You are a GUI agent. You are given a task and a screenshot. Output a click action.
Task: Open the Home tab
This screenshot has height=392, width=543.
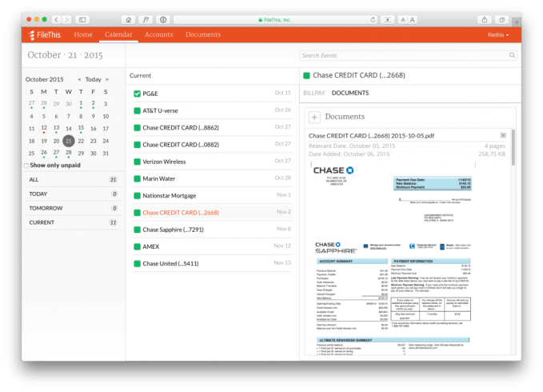coord(83,34)
